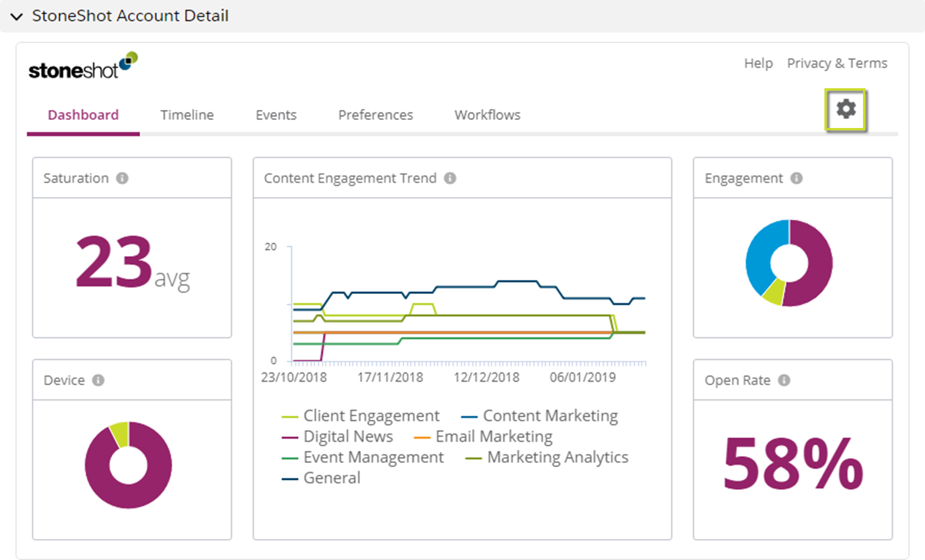The image size is (925, 560).
Task: Click the 12/12/2018 axis date label
Action: tap(486, 378)
